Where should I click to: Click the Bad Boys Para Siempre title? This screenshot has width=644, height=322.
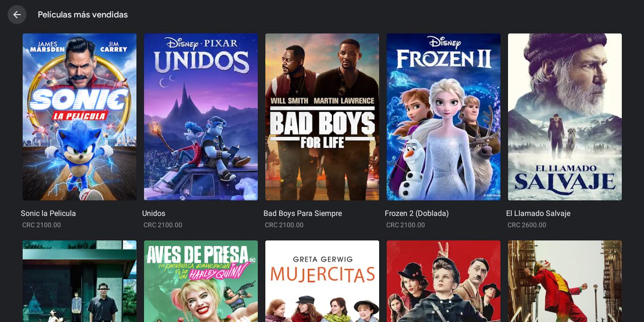303,214
